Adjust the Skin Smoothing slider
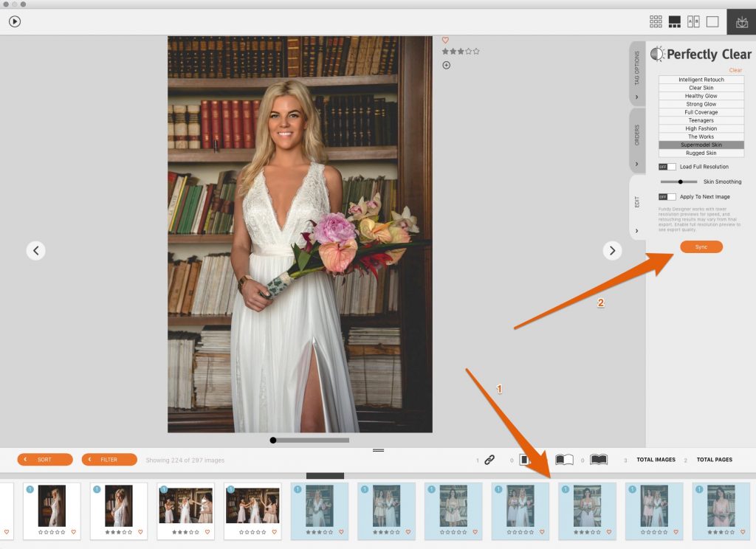Viewport: 756px width, 549px height. click(679, 182)
